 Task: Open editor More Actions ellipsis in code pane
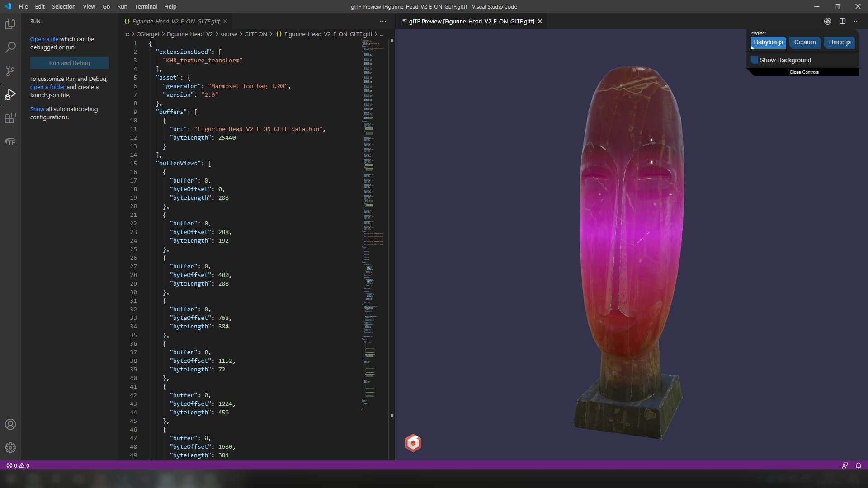pos(383,21)
